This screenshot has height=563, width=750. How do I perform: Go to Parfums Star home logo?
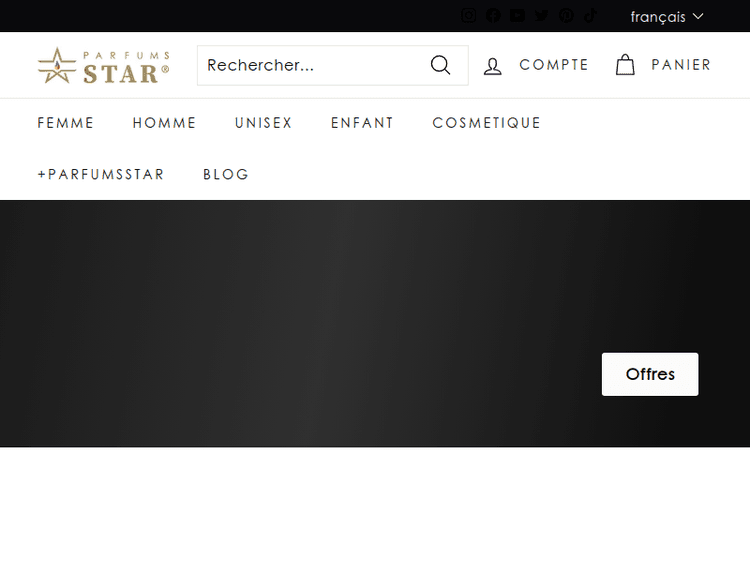coord(103,66)
